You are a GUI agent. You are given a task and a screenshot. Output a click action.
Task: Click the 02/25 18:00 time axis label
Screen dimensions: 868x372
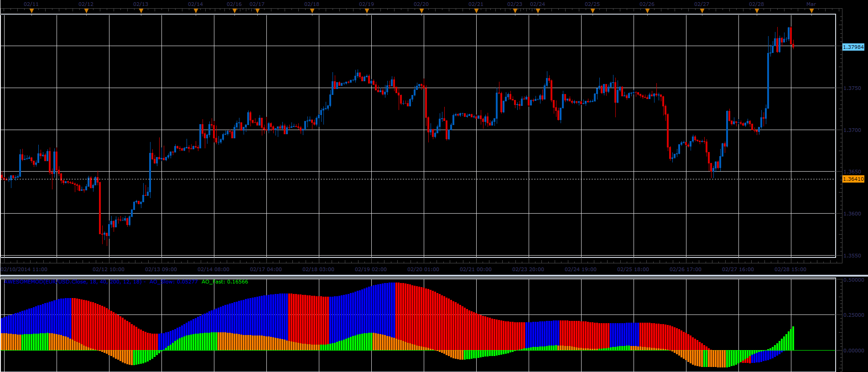[633, 269]
